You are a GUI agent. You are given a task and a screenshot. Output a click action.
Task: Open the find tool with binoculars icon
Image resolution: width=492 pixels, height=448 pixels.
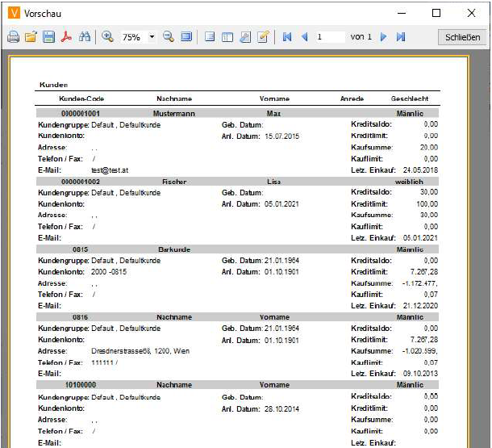tap(85, 37)
